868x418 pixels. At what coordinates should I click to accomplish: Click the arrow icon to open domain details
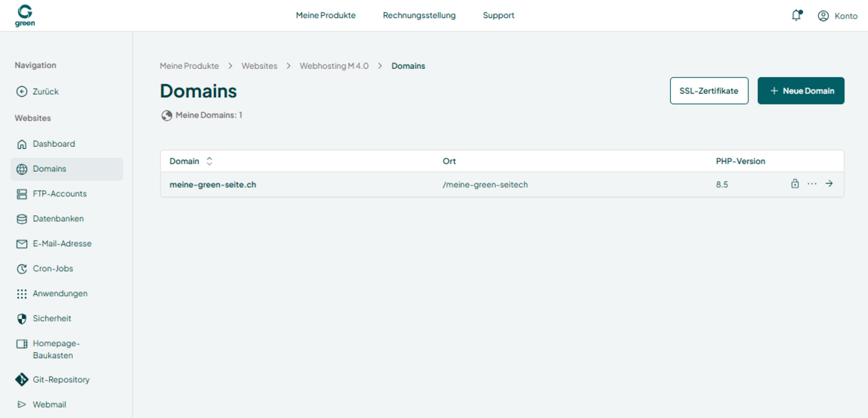pos(829,184)
